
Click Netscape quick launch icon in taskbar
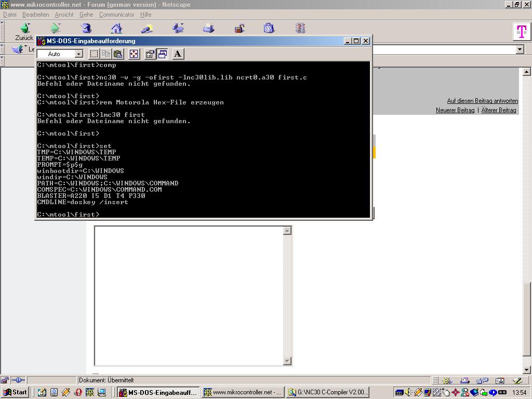[90, 393]
